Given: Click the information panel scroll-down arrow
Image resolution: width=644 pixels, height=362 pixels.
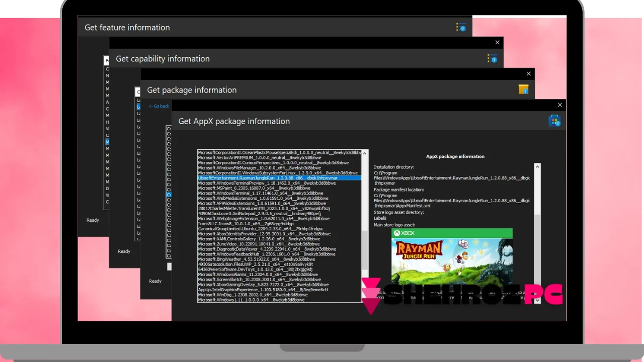Looking at the screenshot, I should pyautogui.click(x=537, y=300).
